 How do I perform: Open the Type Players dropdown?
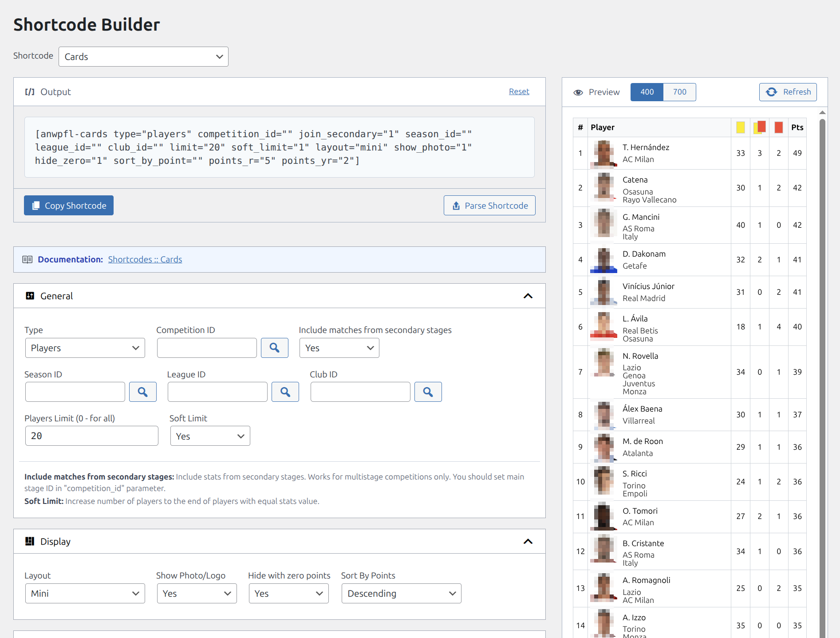point(85,348)
